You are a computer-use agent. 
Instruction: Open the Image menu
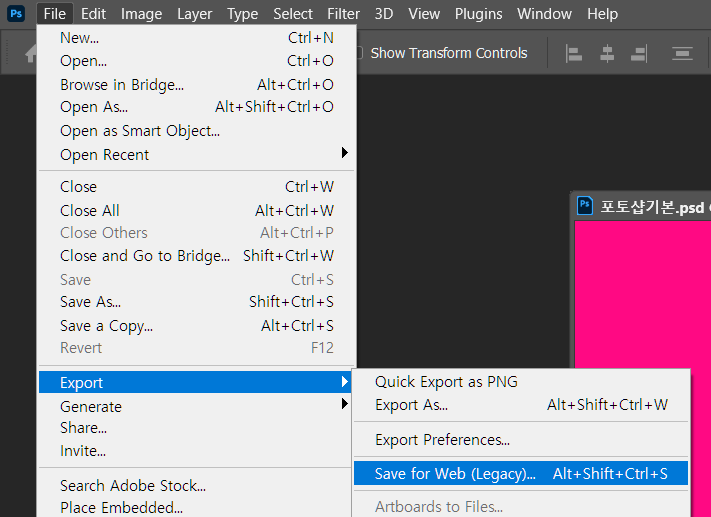click(x=141, y=14)
